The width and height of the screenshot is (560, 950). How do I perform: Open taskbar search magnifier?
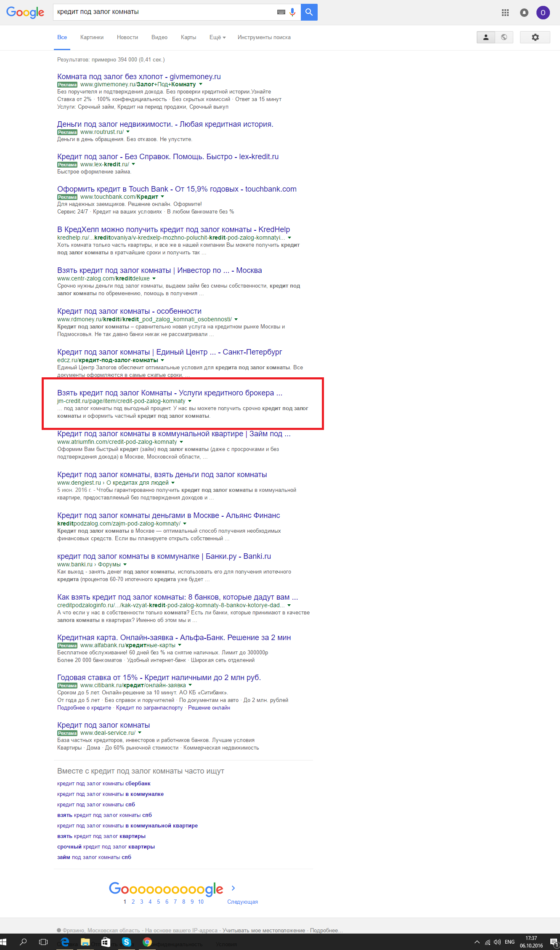pos(23,942)
